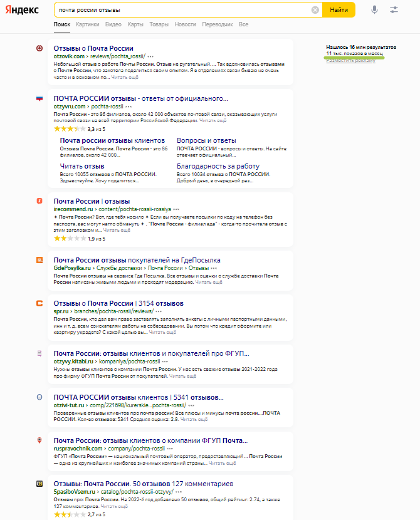Screen dimensions: 420x520
Task: Click the 1,9 из 5 star rating
Action: [80, 239]
